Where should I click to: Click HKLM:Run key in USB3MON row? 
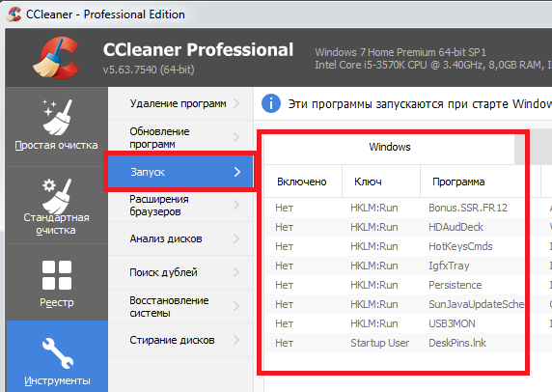click(x=373, y=323)
